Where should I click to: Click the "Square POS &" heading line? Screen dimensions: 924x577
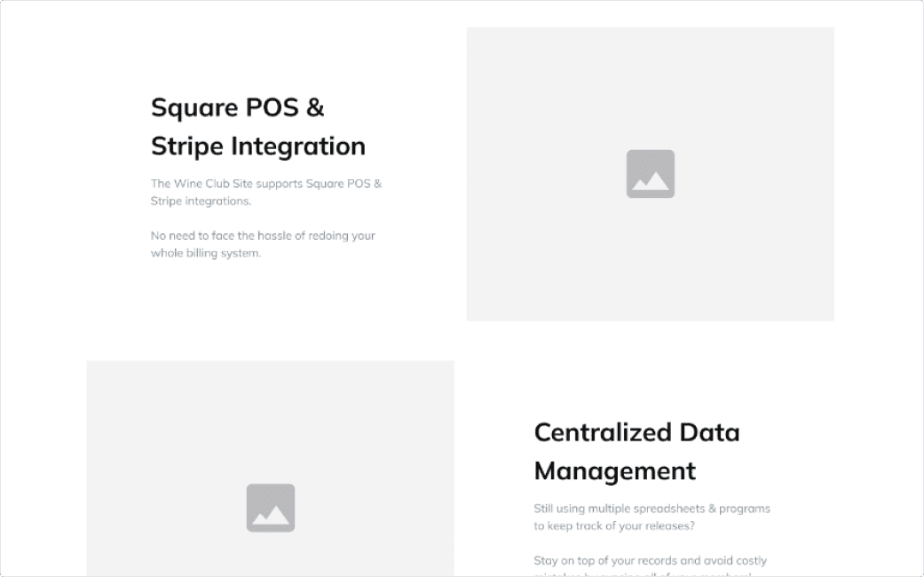tap(238, 107)
